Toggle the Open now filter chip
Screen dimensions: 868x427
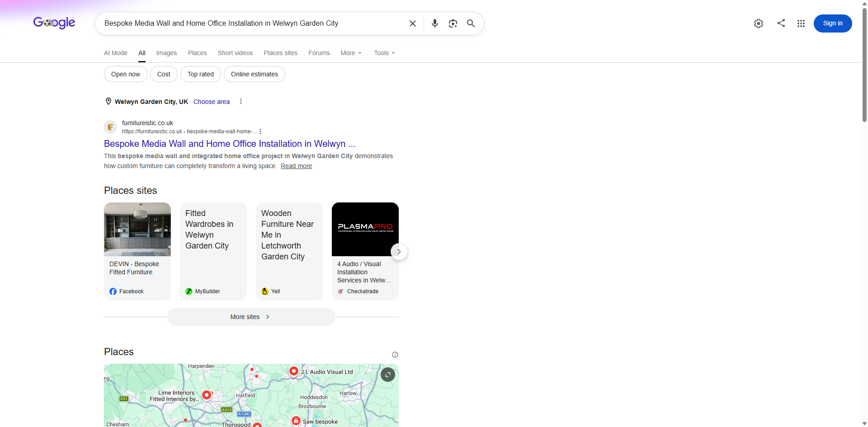[x=126, y=74]
